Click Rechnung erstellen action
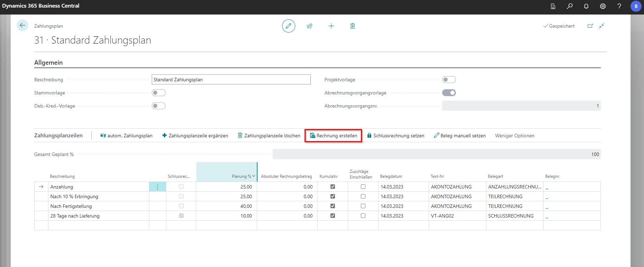Viewport: 644px width, 267px height. (x=334, y=136)
